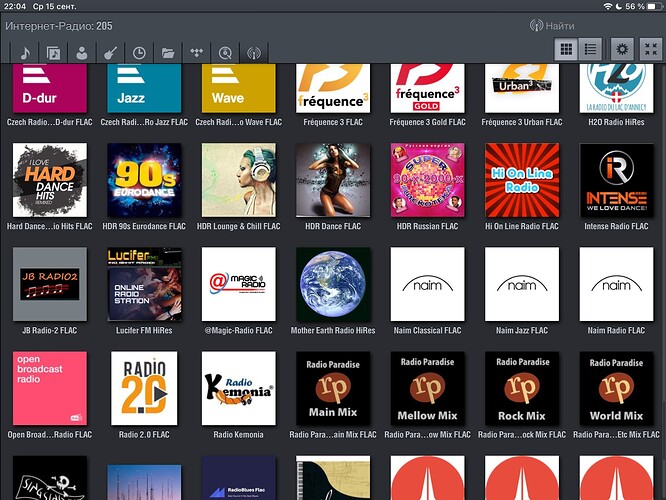Click the collapse fullscreen arrows icon
Viewport: 666px width, 500px height.
tap(651, 49)
